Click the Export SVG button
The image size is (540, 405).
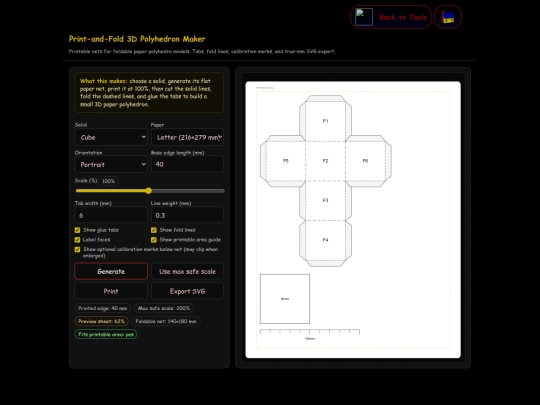point(187,291)
